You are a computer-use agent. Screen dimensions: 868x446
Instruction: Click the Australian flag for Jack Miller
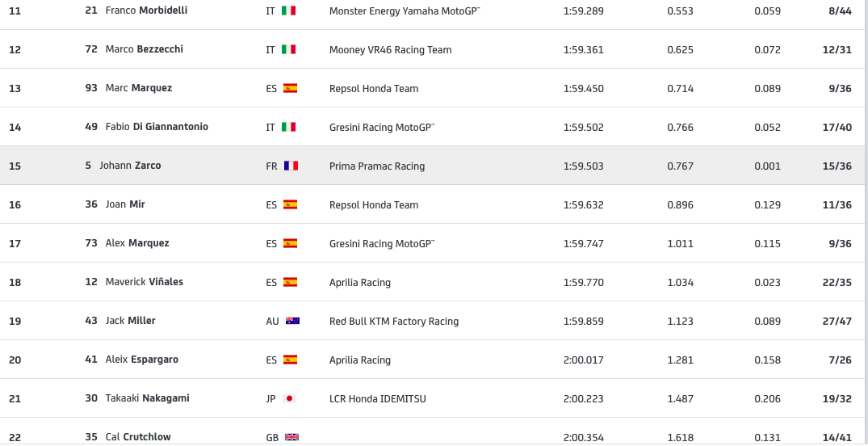292,321
